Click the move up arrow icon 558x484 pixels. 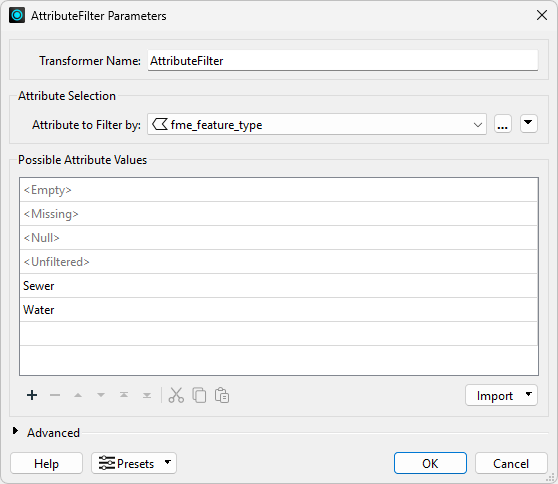pyautogui.click(x=78, y=395)
